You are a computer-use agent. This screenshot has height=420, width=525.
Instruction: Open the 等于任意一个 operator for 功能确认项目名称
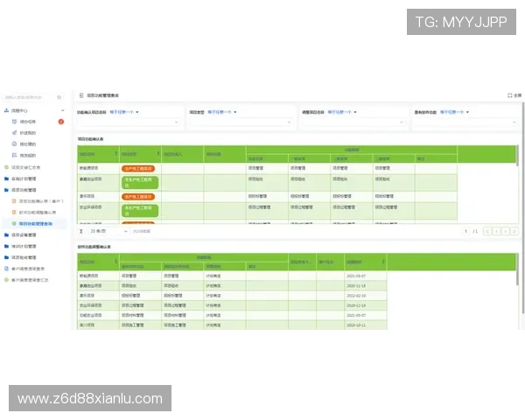tap(124, 112)
